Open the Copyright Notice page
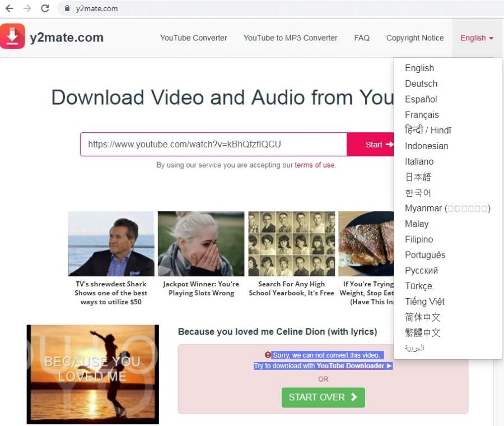This screenshot has width=504, height=426. (x=414, y=38)
